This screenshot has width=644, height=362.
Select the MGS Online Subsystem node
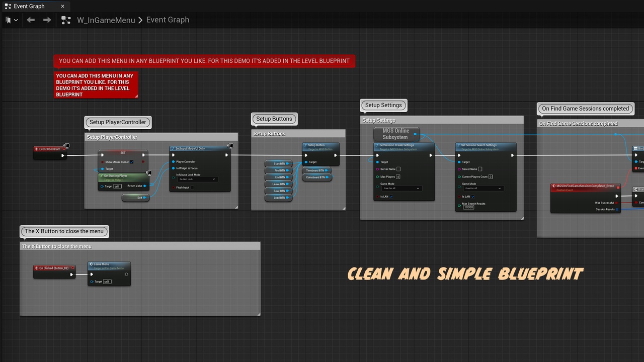[x=396, y=134]
